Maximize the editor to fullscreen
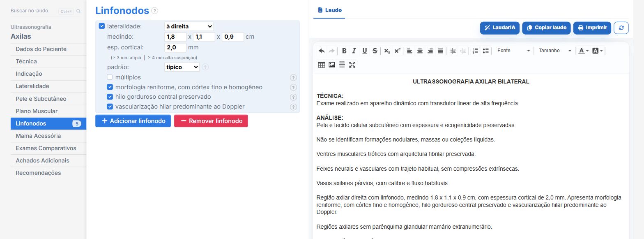The height and width of the screenshot is (239, 644). pyautogui.click(x=352, y=65)
